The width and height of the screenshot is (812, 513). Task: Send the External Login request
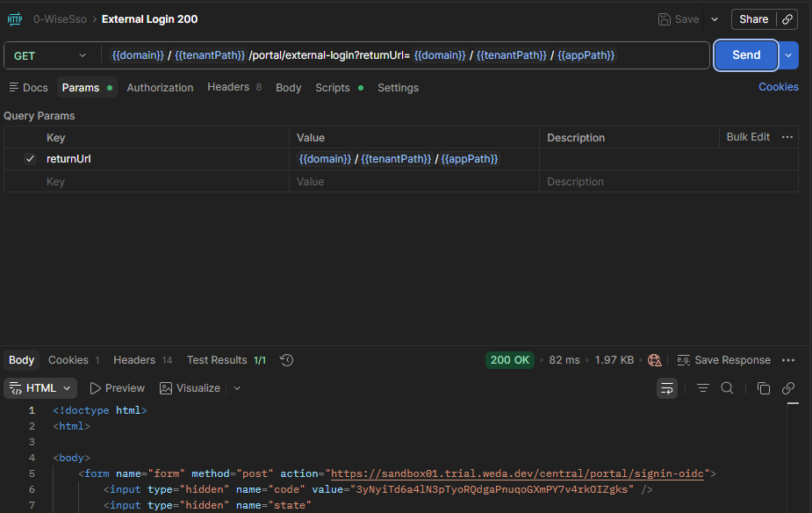pyautogui.click(x=745, y=55)
